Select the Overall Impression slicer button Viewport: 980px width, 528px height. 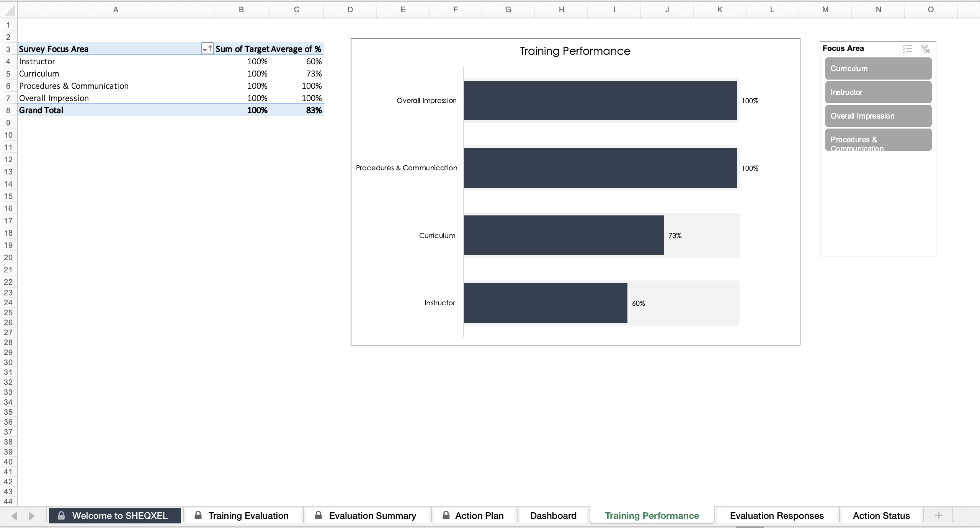[878, 116]
